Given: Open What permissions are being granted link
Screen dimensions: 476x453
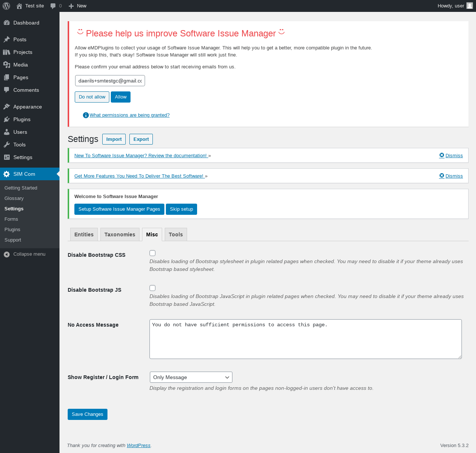Looking at the screenshot, I should pyautogui.click(x=129, y=115).
